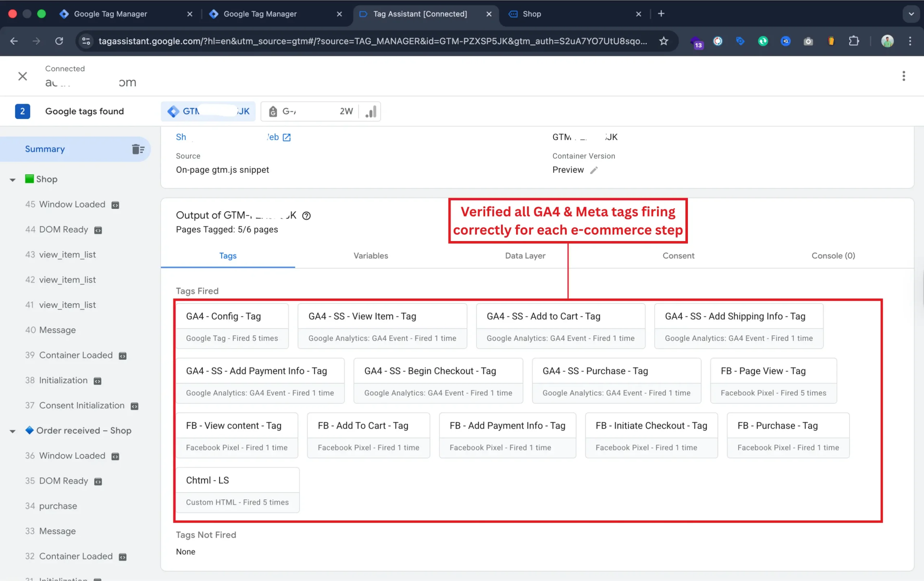
Task: Open the external link icon beside Sh…eb
Action: coord(287,137)
